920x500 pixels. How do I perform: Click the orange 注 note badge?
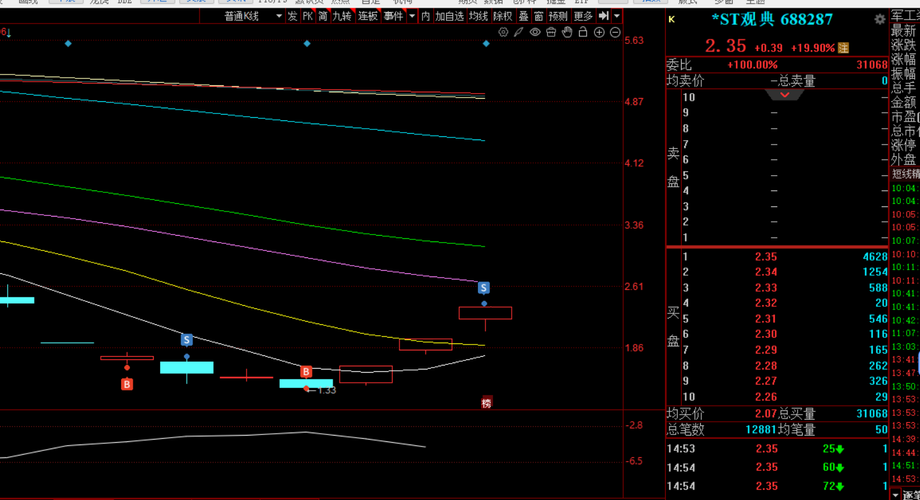(843, 47)
